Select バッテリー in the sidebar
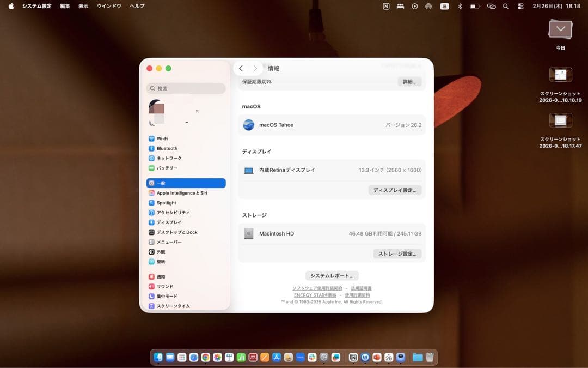This screenshot has height=368, width=588. click(x=186, y=168)
